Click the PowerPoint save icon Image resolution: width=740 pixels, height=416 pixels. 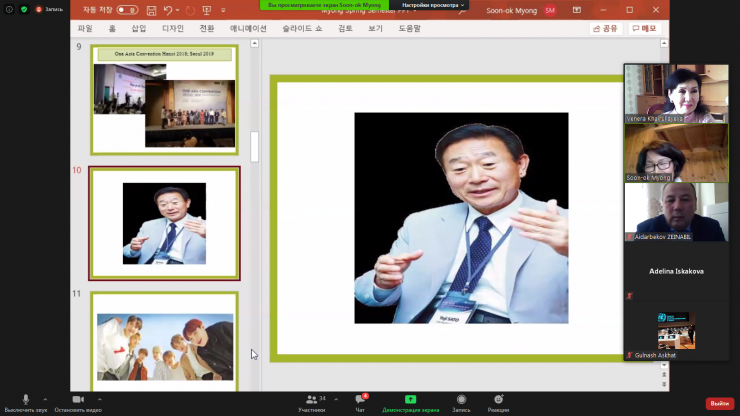tap(150, 10)
